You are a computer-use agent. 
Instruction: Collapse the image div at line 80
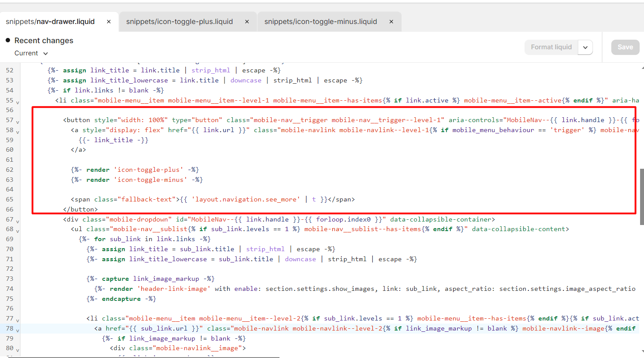(x=17, y=350)
